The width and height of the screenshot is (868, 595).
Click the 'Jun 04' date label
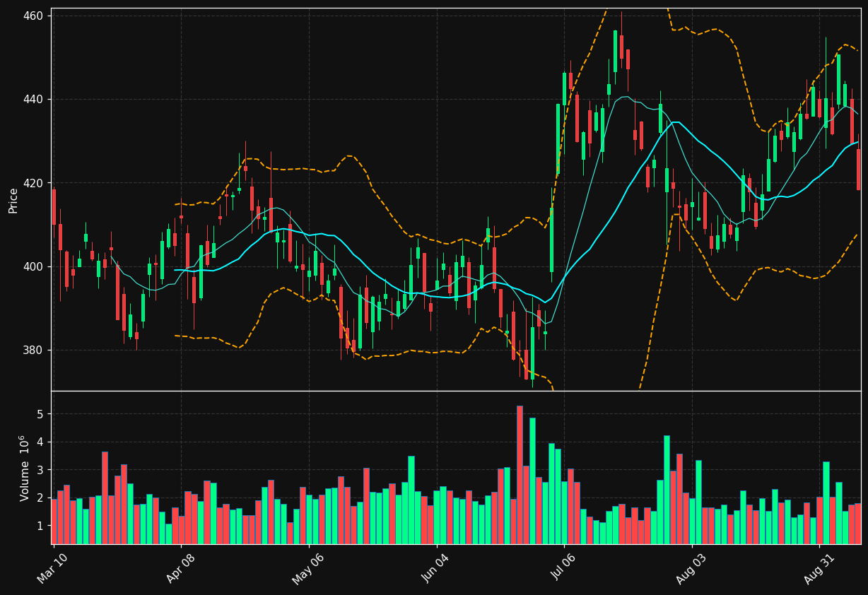point(435,567)
